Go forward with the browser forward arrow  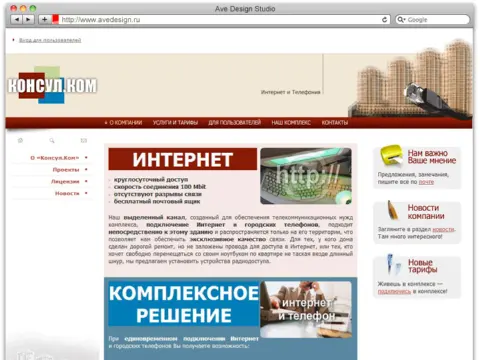(x=28, y=20)
